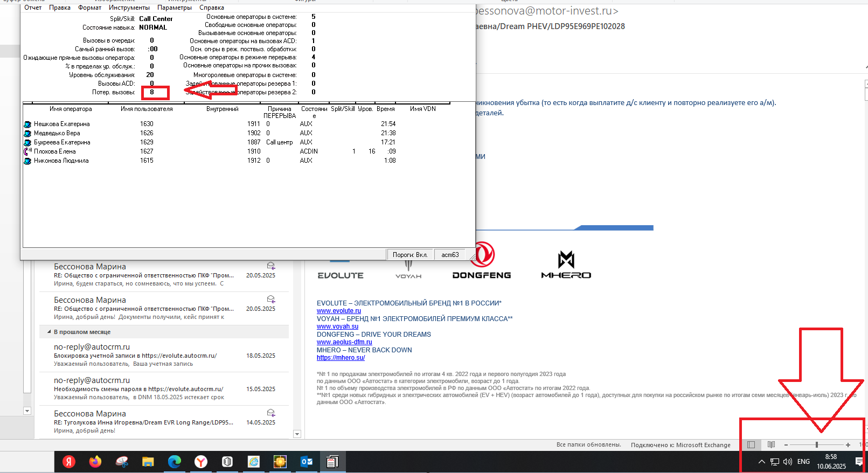Open Microsoft Edge in the taskbar
The height and width of the screenshot is (473, 868).
(x=175, y=462)
